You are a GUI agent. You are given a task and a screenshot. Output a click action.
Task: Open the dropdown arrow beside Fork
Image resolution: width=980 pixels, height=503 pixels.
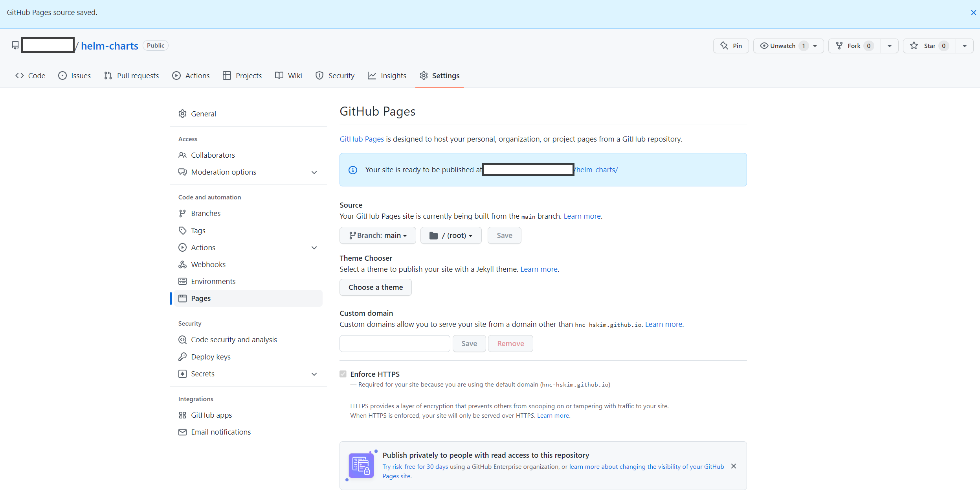890,46
